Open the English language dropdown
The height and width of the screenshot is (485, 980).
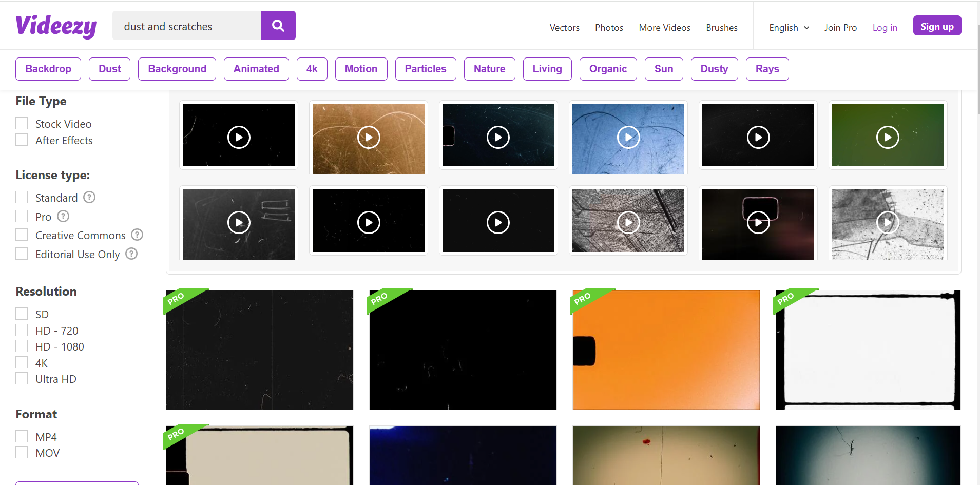(x=789, y=28)
